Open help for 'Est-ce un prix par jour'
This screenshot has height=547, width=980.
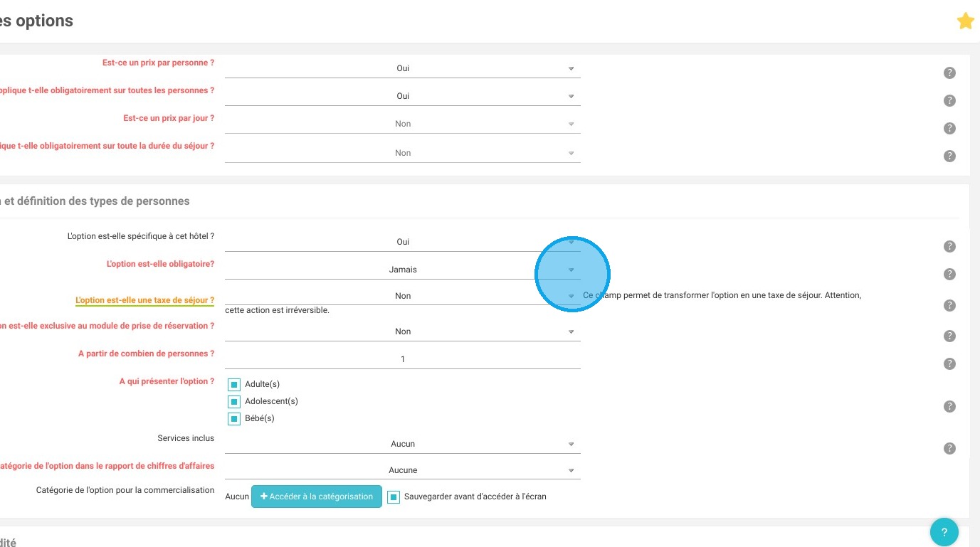click(949, 129)
